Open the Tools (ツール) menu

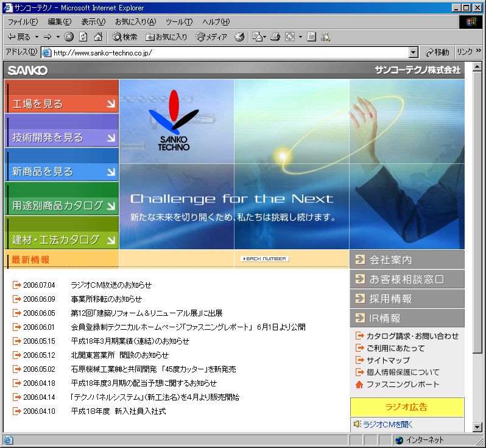tap(179, 22)
